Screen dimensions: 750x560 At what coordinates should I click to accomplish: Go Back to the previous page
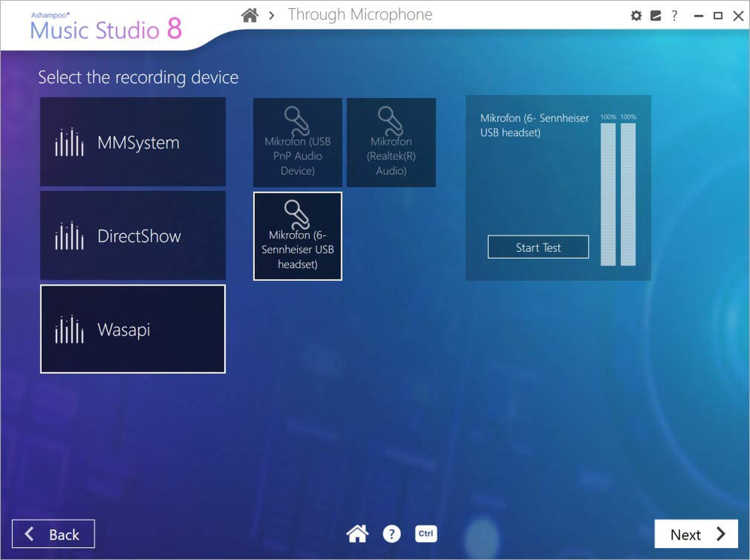[x=53, y=535]
